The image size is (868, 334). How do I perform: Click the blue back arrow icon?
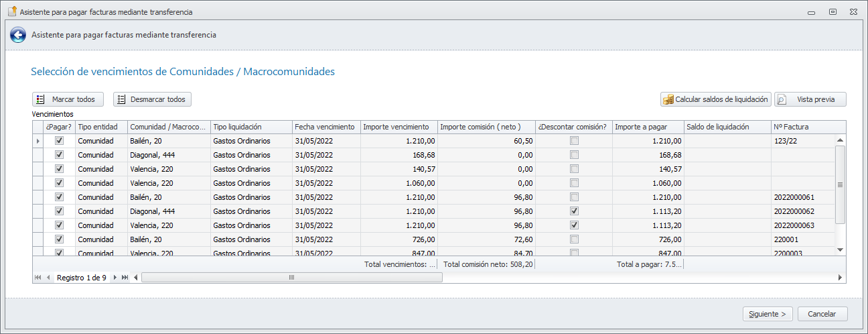tap(18, 35)
